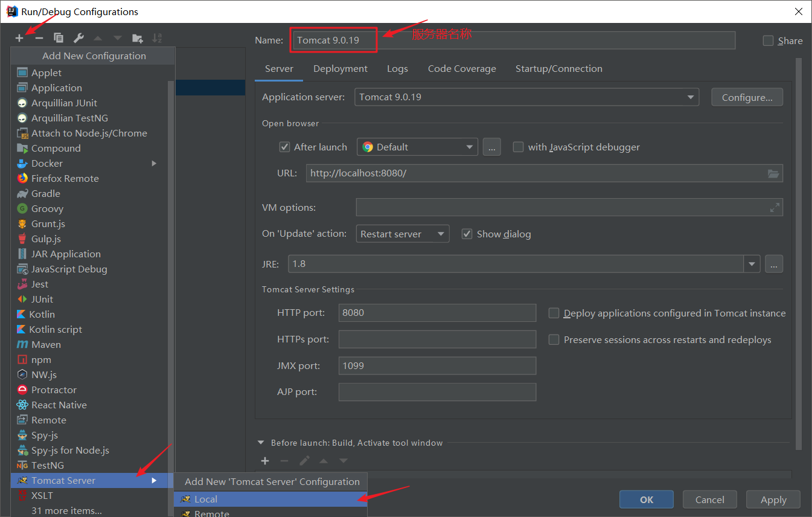Screen dimensions: 812x517
Task: Open the Code Coverage tab
Action: 462,69
